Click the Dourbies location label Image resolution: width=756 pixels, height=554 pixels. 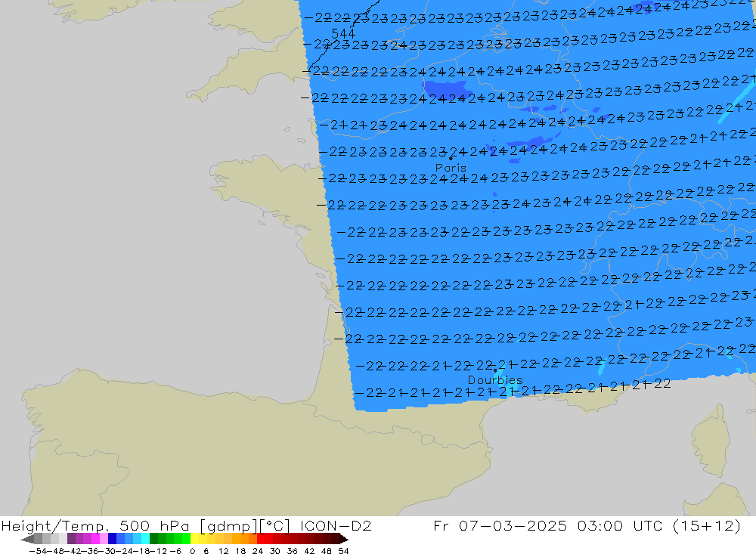[x=495, y=380]
